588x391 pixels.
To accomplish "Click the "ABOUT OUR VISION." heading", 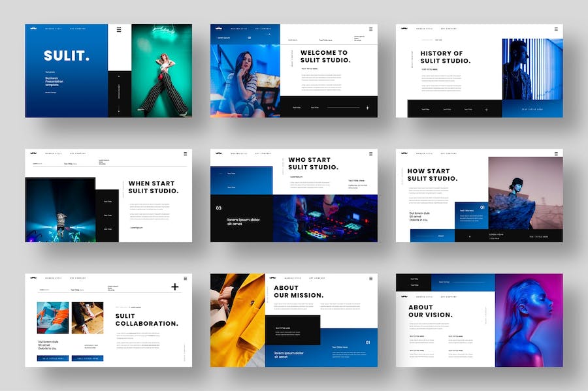I will pos(430,311).
